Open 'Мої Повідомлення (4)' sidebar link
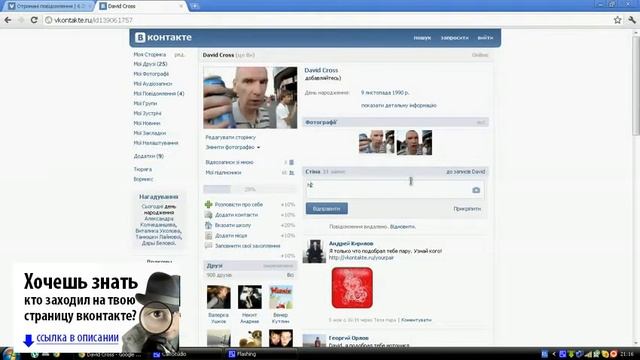Image resolution: width=640 pixels, height=360 pixels. (x=159, y=93)
